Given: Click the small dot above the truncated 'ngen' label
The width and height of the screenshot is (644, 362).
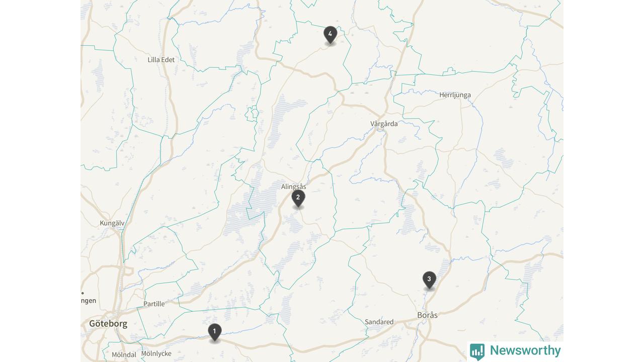Looking at the screenshot, I should coord(83,293).
